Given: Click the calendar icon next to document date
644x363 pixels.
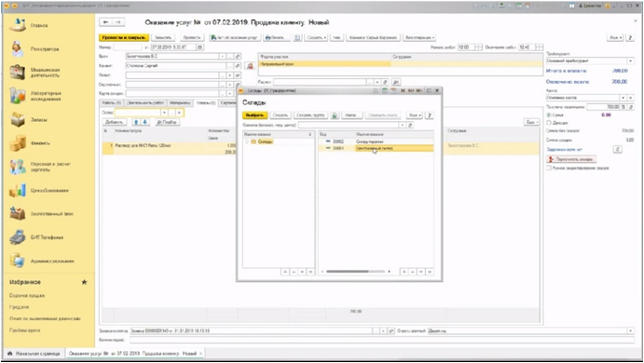Looking at the screenshot, I should [200, 47].
